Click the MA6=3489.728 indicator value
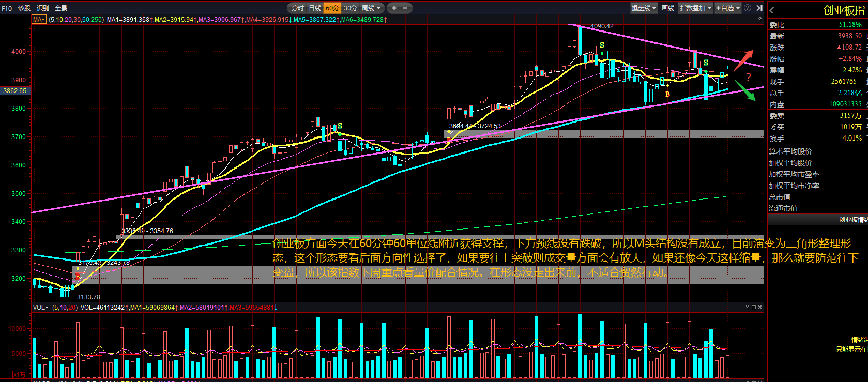The image size is (868, 382). click(x=364, y=20)
